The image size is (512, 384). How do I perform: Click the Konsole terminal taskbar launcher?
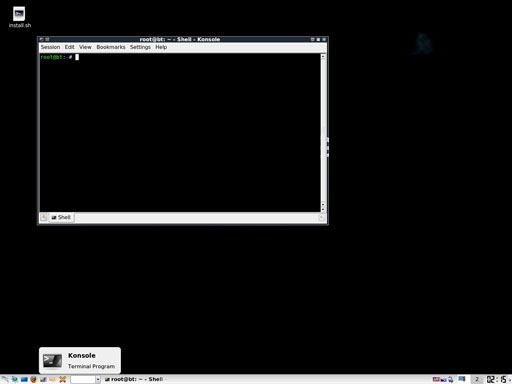[x=43, y=379]
